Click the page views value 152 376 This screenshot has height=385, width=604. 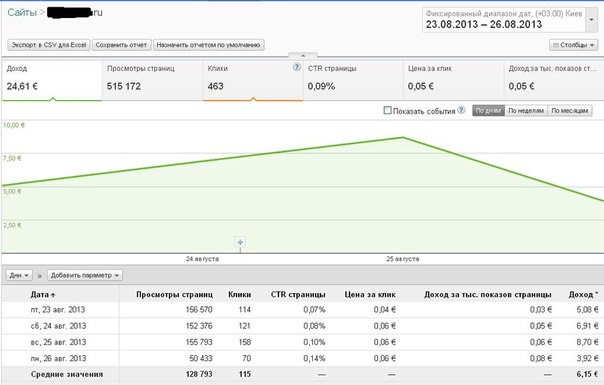tap(199, 326)
